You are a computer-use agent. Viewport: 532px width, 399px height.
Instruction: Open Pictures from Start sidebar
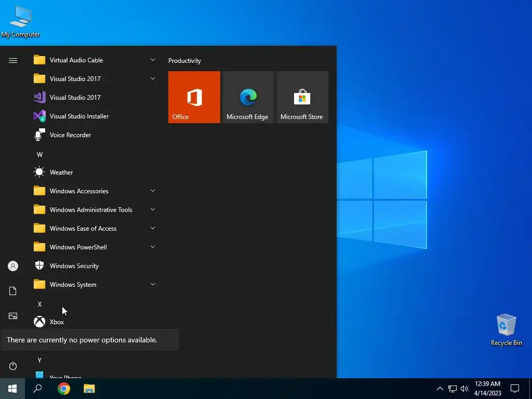[13, 316]
